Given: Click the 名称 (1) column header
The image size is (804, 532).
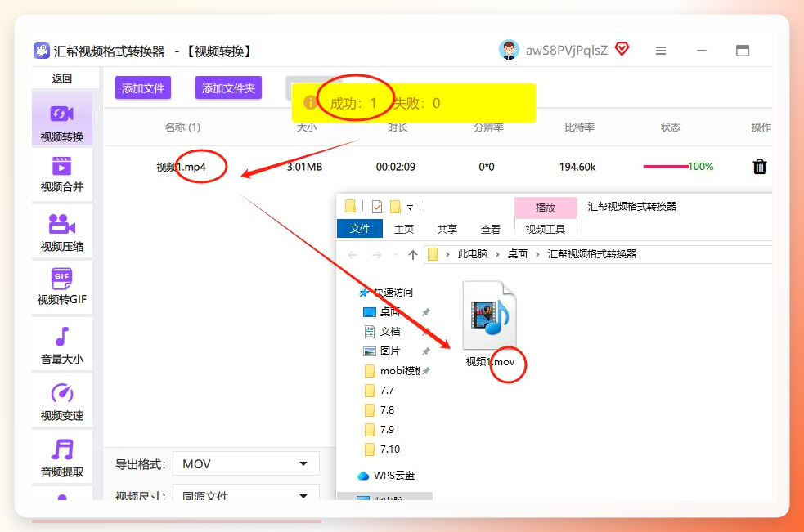Looking at the screenshot, I should click(182, 127).
